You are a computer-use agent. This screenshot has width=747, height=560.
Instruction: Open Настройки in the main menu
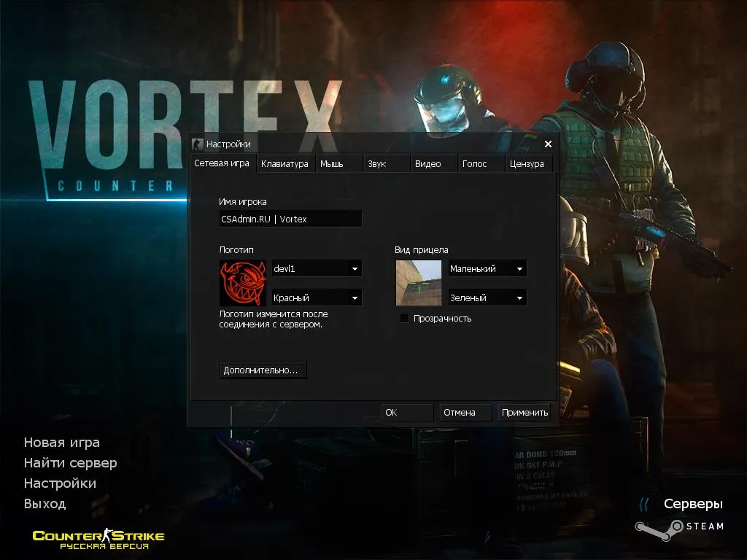[x=60, y=483]
